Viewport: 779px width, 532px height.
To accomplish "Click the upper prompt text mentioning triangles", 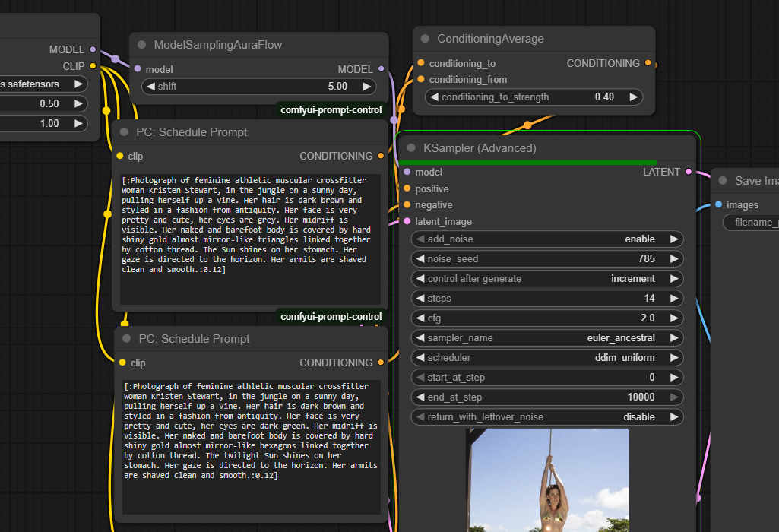I will [x=250, y=239].
